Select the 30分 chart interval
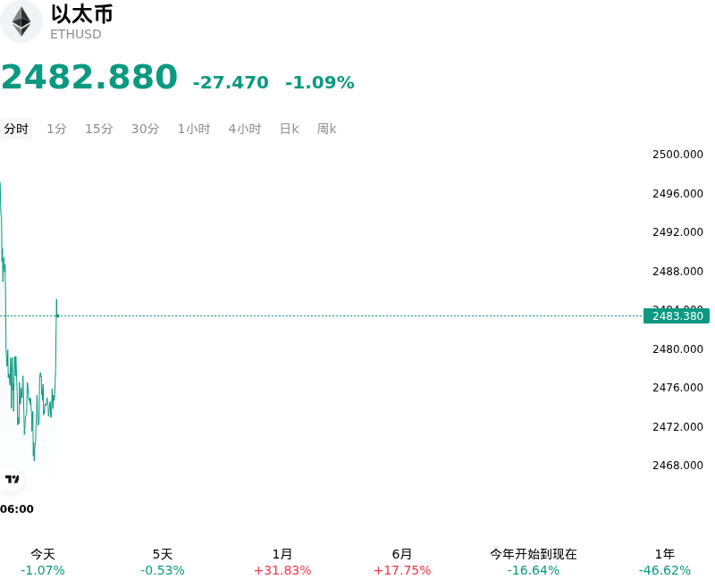The width and height of the screenshot is (715, 588). pos(145,129)
